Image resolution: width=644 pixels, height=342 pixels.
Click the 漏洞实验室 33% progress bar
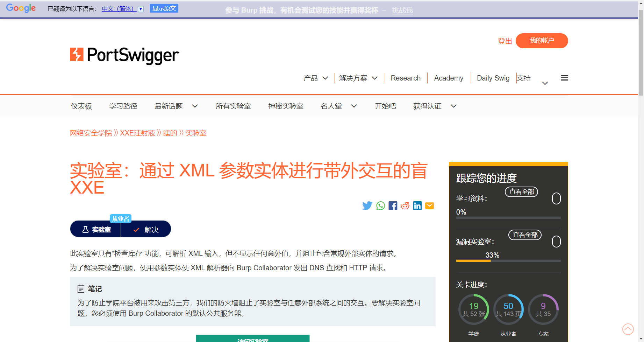coord(508,261)
